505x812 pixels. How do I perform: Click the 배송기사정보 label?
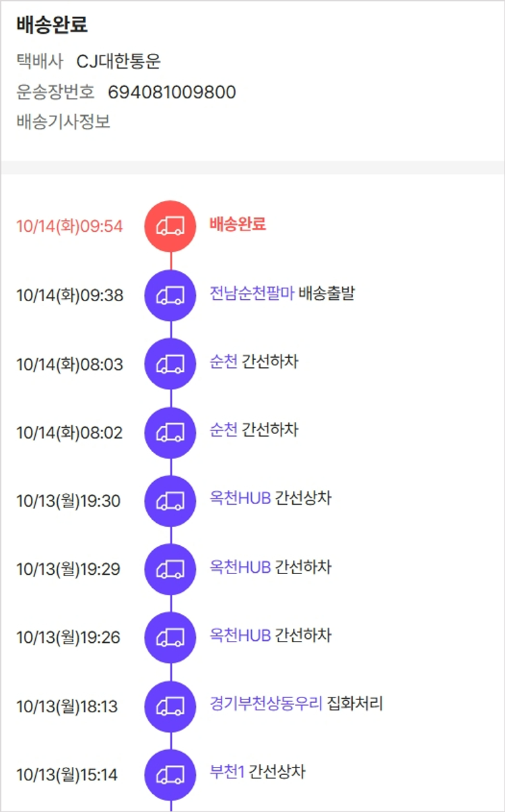point(63,123)
